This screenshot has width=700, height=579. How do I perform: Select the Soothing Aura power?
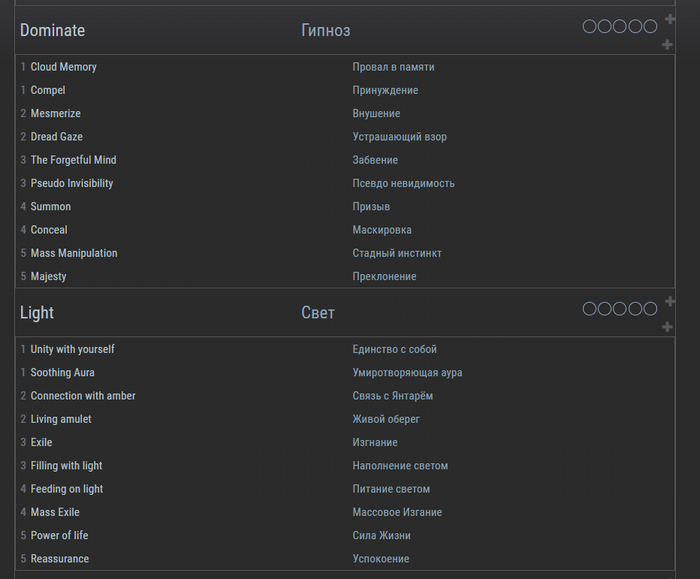[63, 373]
